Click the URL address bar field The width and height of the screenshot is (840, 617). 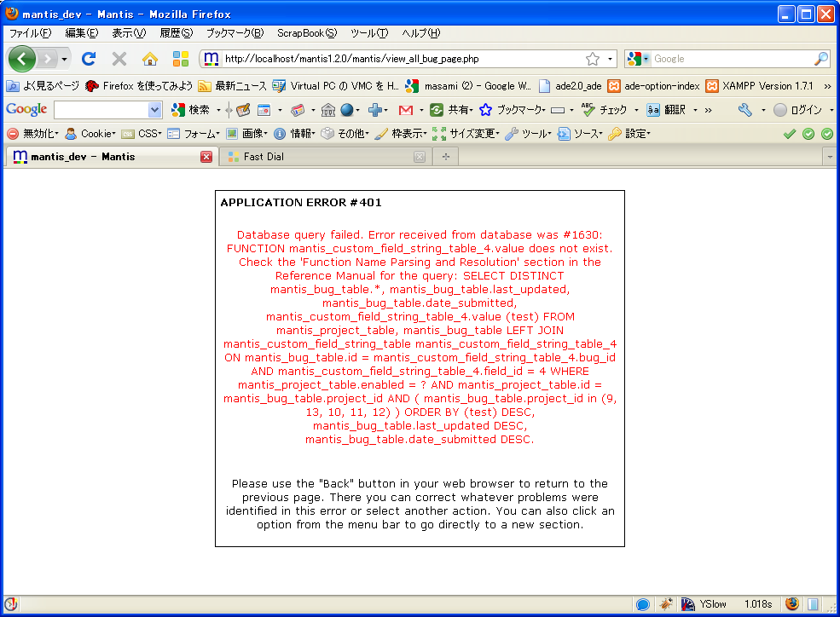pyautogui.click(x=401, y=59)
